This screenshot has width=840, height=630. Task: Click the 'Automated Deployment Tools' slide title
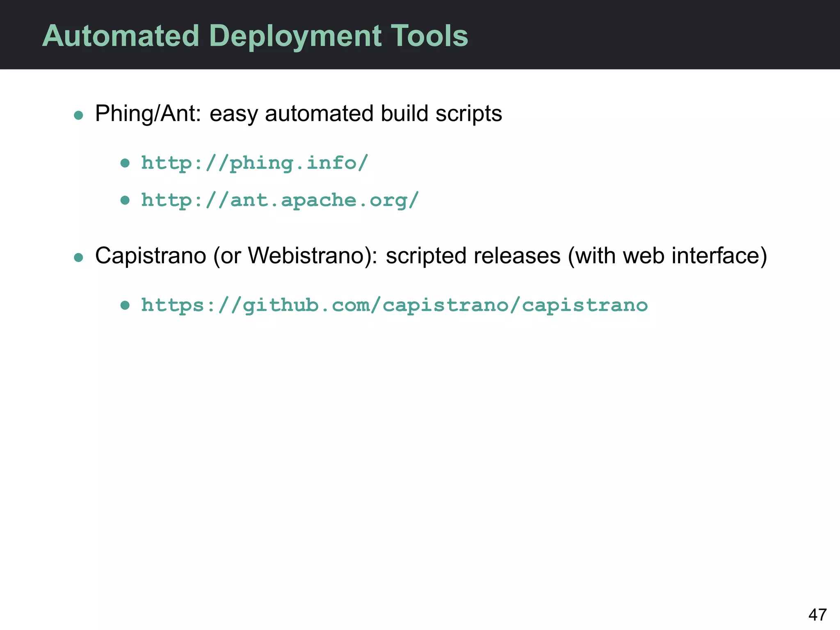(255, 36)
